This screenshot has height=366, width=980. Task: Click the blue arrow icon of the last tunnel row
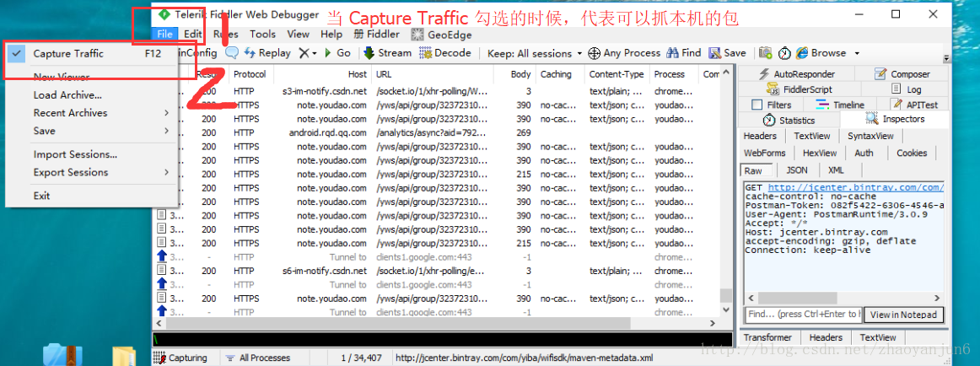click(x=161, y=311)
